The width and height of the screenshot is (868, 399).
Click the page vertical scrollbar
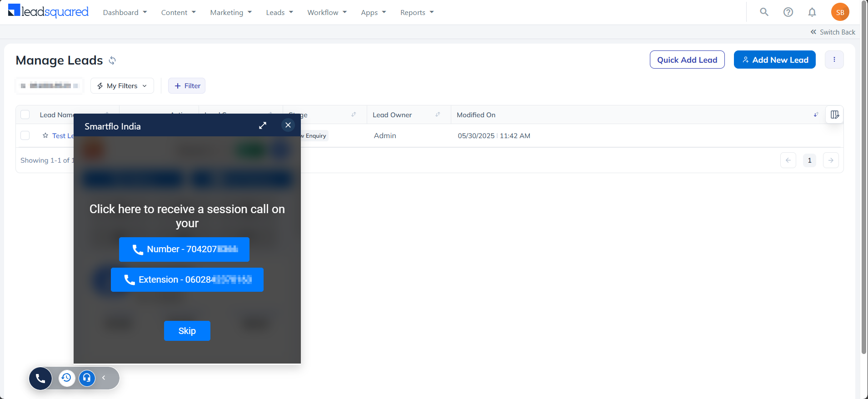tap(864, 177)
